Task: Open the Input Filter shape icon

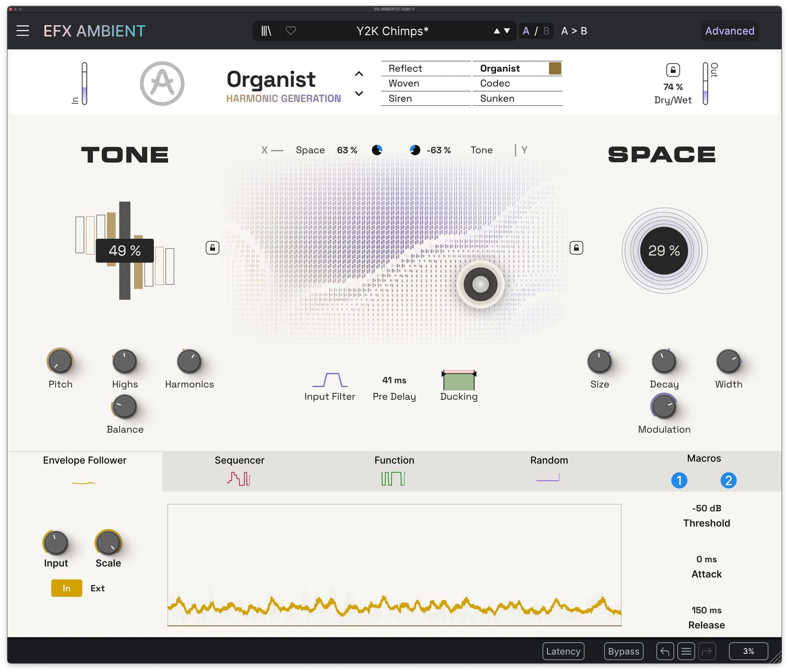Action: (x=330, y=380)
